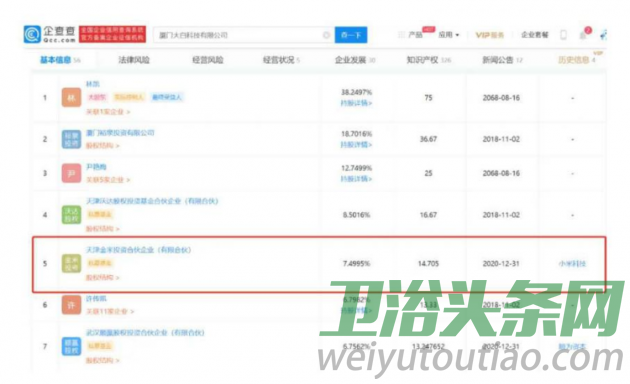630x384 pixels.
Task: Expand 持股详情 under 38.2497%
Action: tap(356, 103)
